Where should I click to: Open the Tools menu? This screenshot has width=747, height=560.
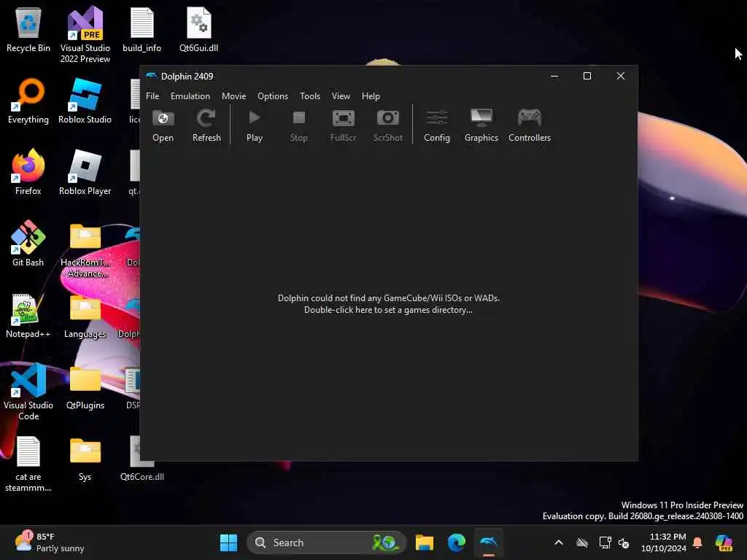coord(310,96)
